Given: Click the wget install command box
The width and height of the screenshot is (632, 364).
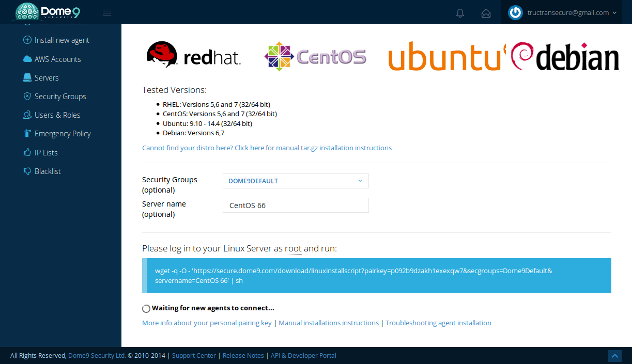Looking at the screenshot, I should pos(377,276).
